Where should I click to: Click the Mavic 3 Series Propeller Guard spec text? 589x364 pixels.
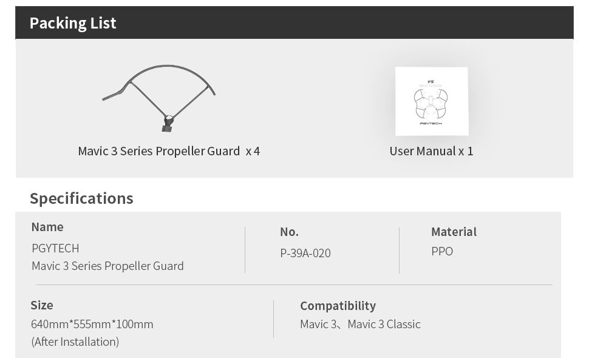[108, 266]
